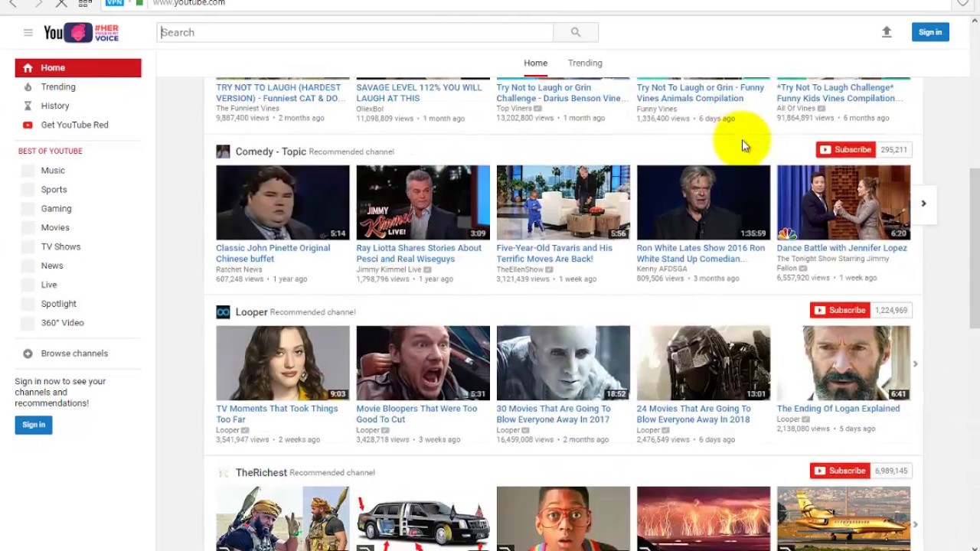Click Comedy - Topic subscriber count 295,211
Image resolution: width=980 pixels, height=551 pixels.
coord(893,150)
